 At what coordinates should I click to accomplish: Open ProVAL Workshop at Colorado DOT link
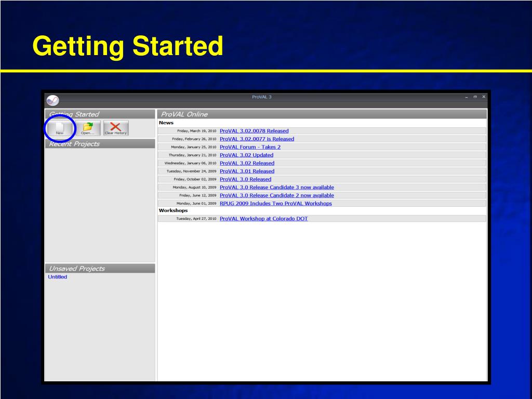tap(263, 219)
